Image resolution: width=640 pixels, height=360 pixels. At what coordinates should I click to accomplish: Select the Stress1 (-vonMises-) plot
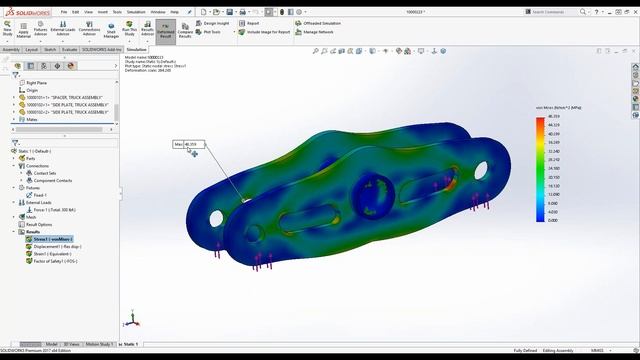(x=49, y=239)
